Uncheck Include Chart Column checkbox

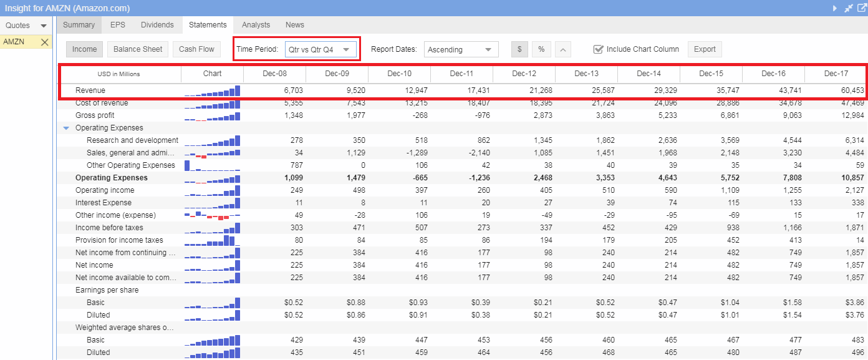tap(598, 49)
